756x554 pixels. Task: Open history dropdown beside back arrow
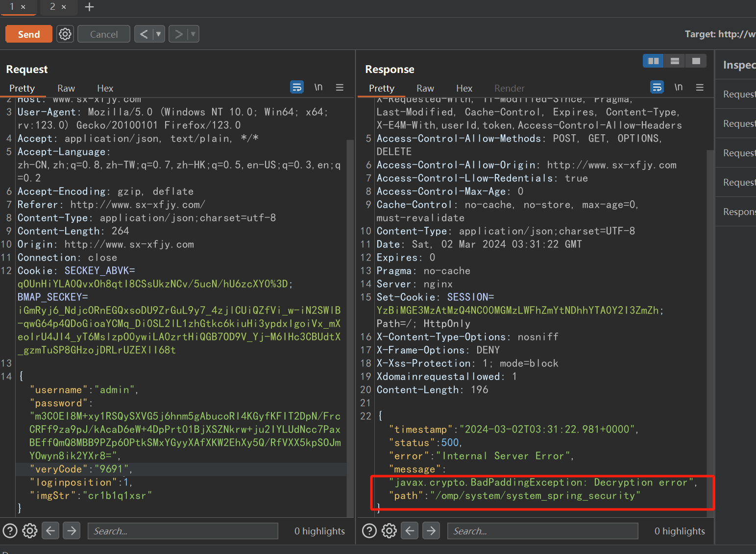(158, 34)
